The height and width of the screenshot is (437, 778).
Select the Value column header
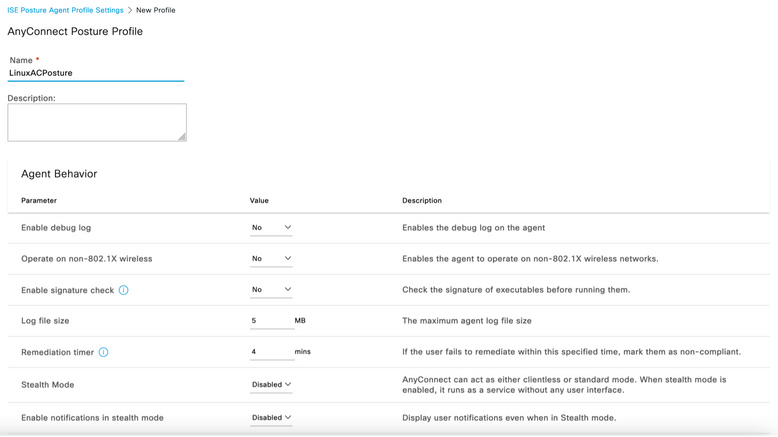click(259, 200)
